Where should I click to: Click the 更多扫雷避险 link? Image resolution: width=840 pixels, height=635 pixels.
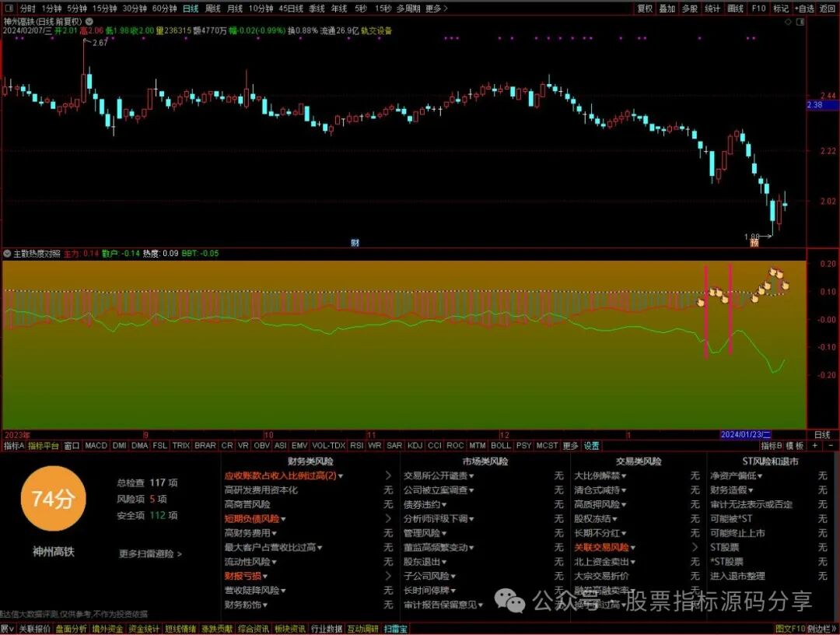(151, 553)
